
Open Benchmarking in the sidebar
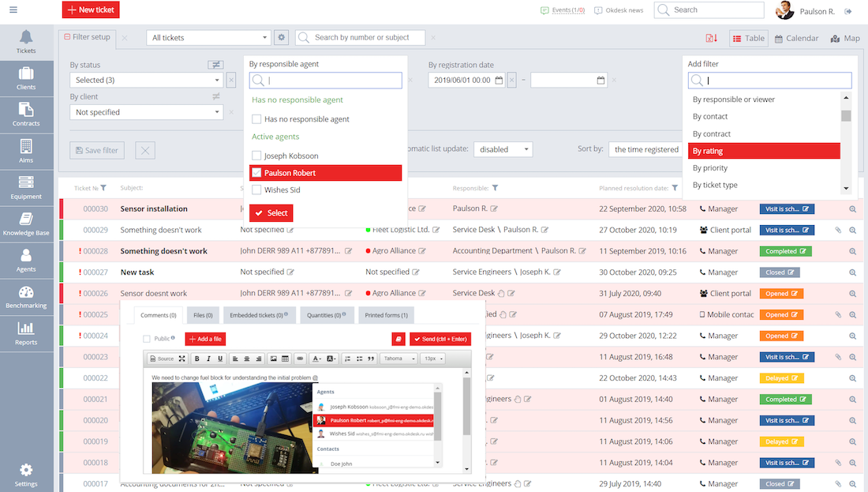pos(26,298)
